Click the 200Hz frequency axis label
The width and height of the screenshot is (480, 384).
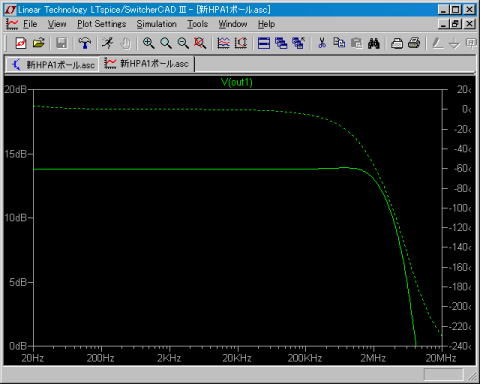pos(100,358)
